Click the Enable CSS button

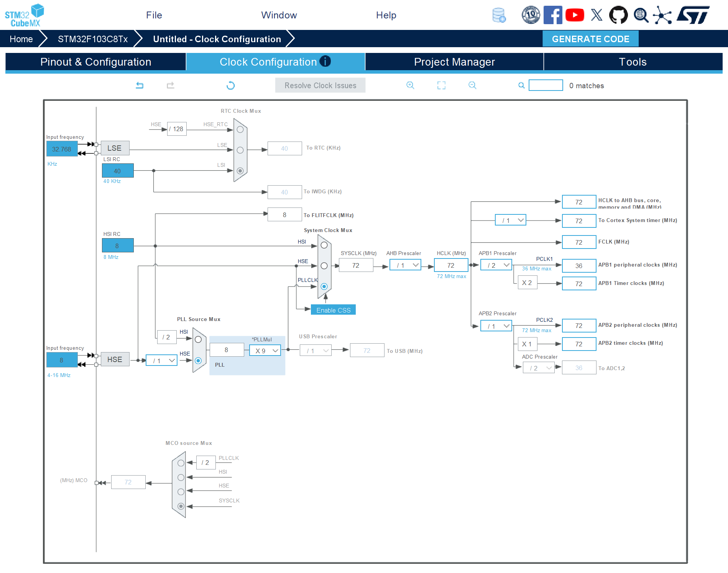[x=333, y=310]
